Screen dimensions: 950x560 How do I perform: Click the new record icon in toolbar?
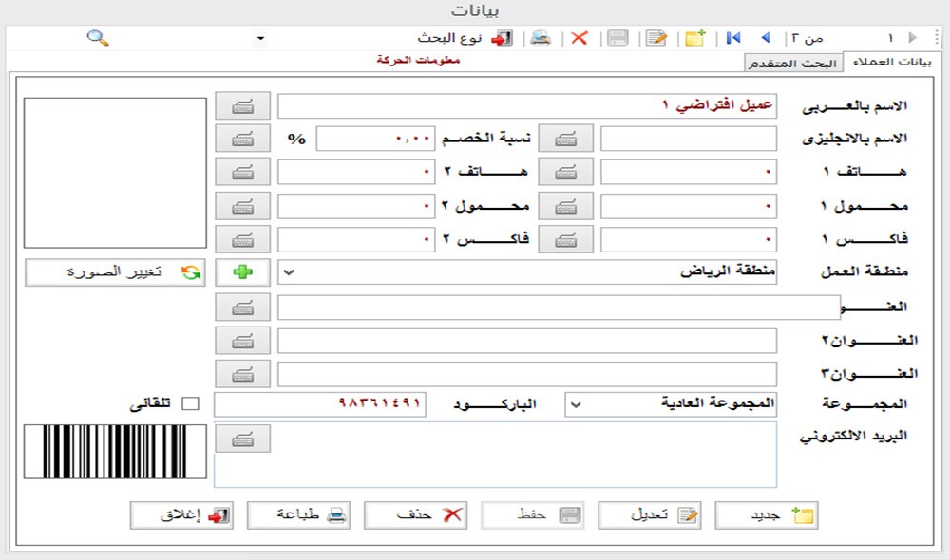(x=695, y=38)
